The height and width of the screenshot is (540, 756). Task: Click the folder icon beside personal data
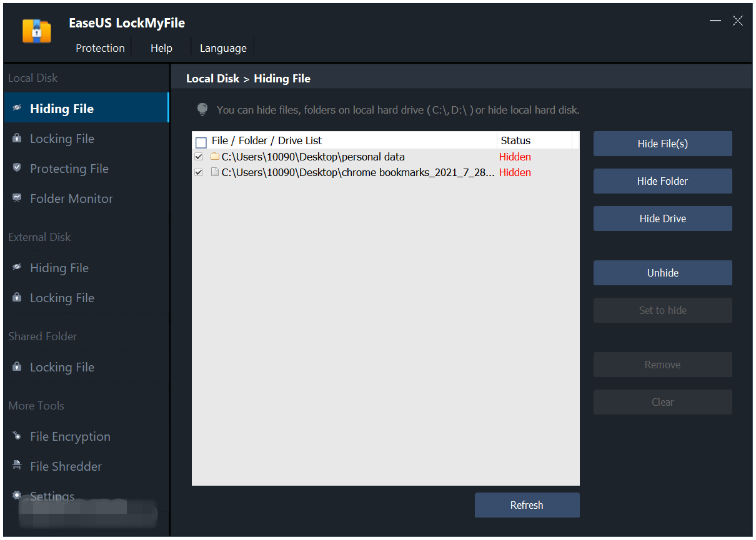click(214, 157)
